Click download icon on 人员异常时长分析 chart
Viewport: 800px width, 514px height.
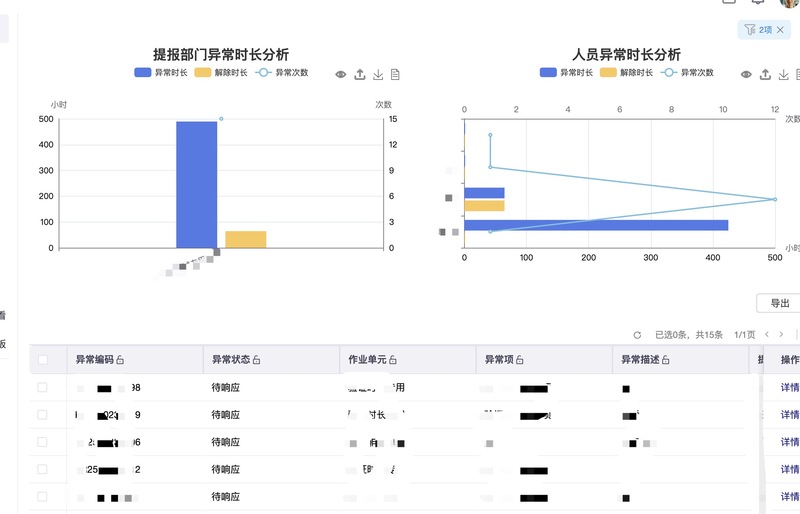pyautogui.click(x=784, y=75)
